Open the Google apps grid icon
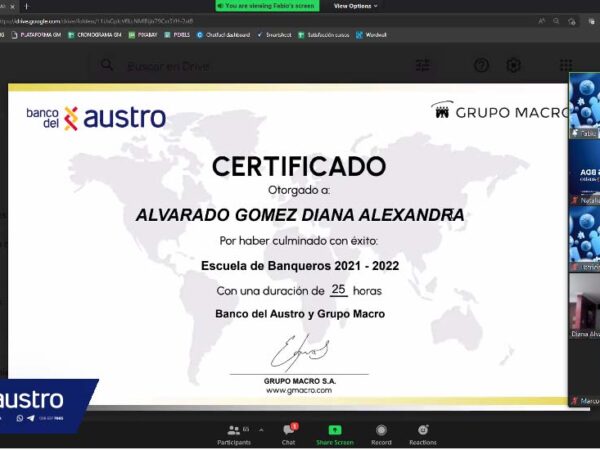The width and height of the screenshot is (600, 450). pyautogui.click(x=566, y=65)
